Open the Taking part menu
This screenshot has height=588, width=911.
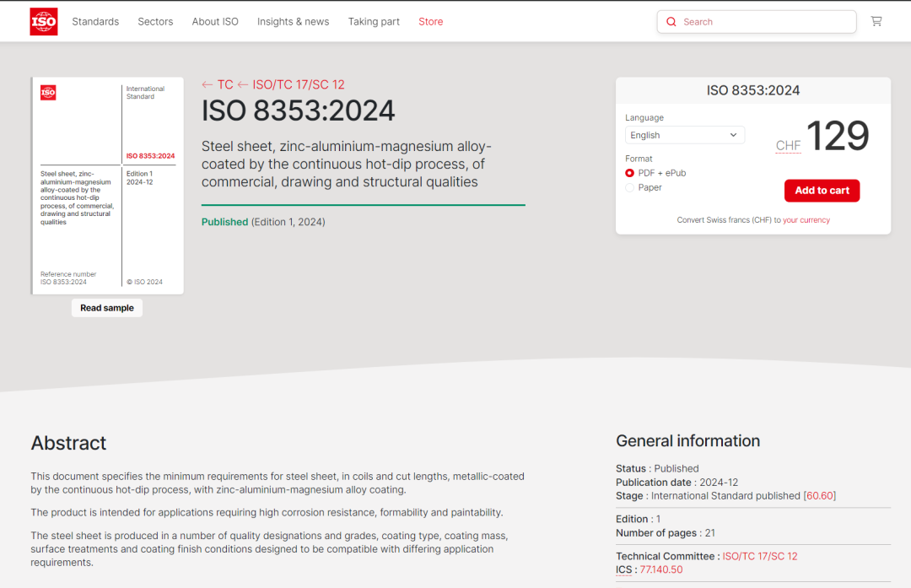[x=374, y=21]
